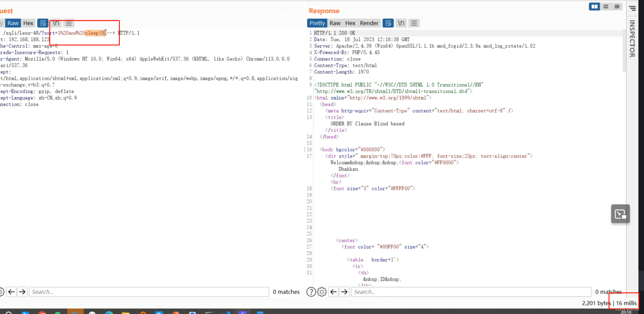
Task: Click the font color=#00FF00 size=4 line
Action: pos(385,247)
